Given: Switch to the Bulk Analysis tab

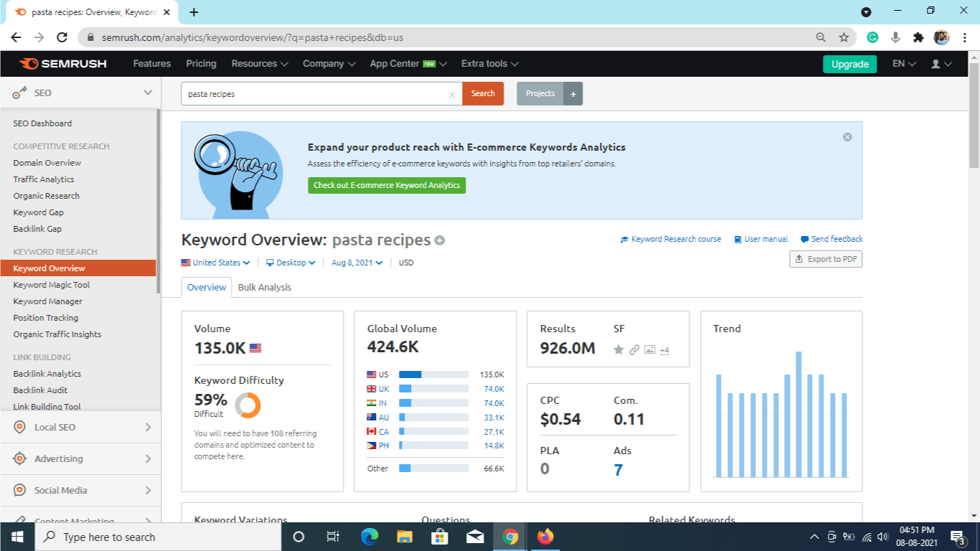Looking at the screenshot, I should 265,287.
